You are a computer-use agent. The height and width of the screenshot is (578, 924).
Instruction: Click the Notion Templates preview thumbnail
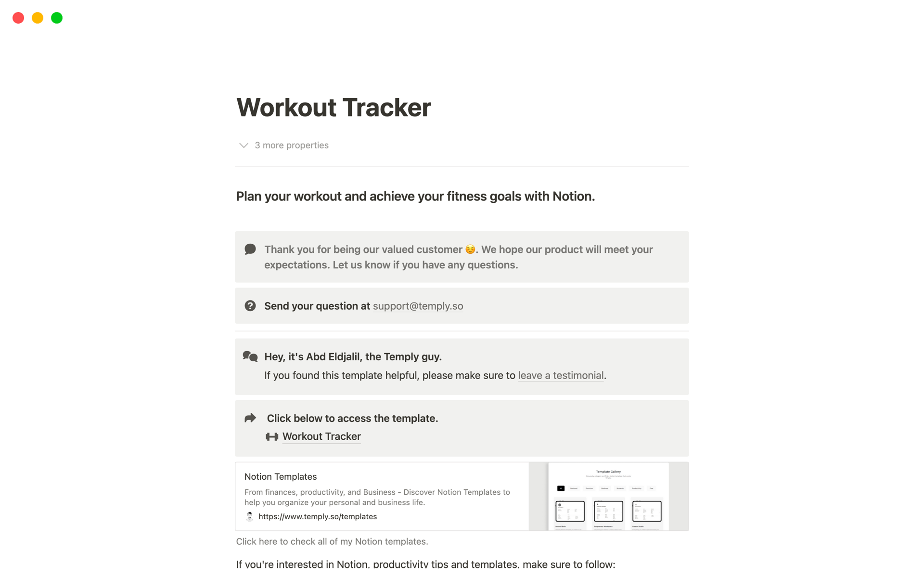point(607,496)
